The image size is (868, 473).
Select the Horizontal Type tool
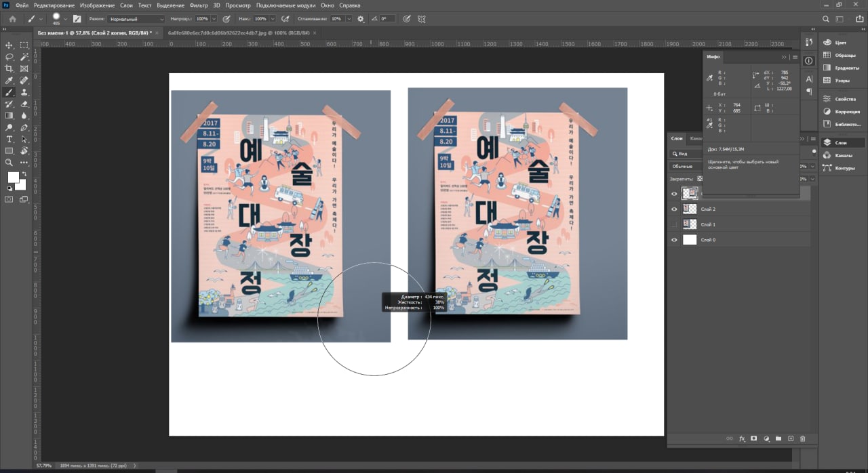(9, 139)
